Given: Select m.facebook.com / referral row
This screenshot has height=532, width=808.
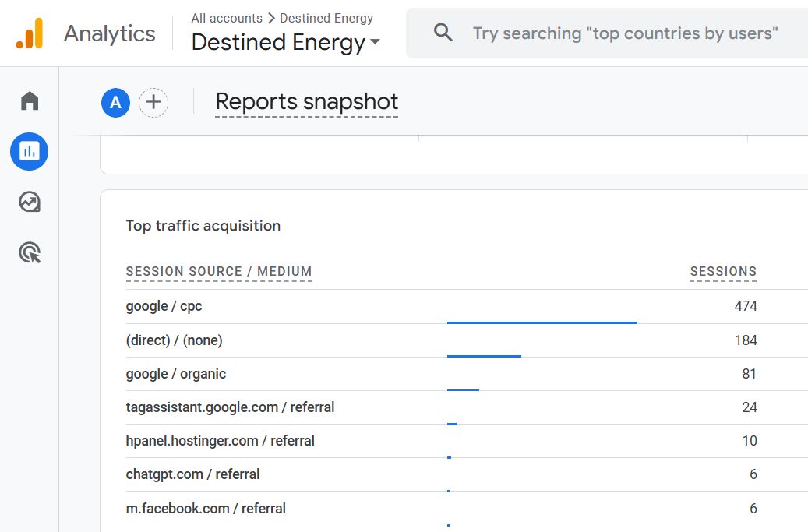Looking at the screenshot, I should (467, 509).
